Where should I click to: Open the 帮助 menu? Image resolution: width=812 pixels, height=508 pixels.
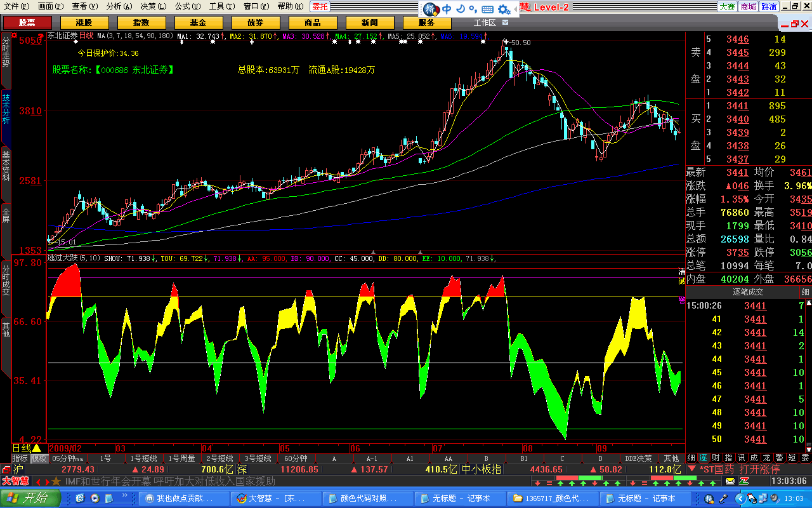click(291, 6)
